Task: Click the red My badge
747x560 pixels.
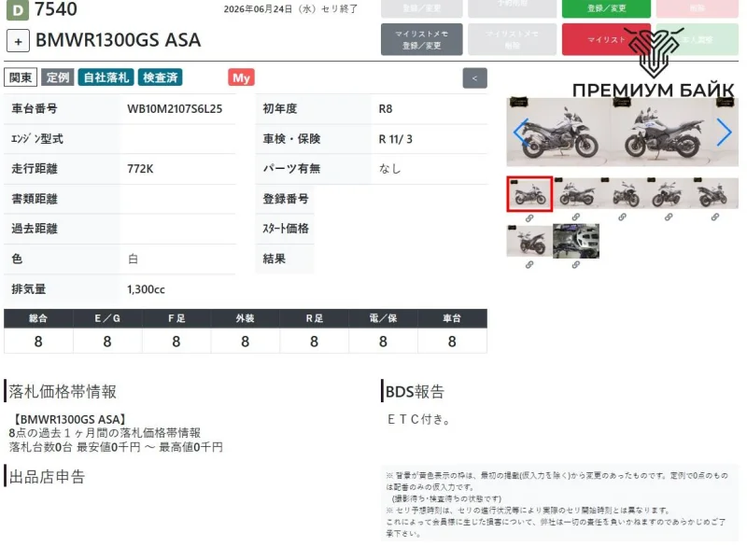Action: tap(241, 77)
